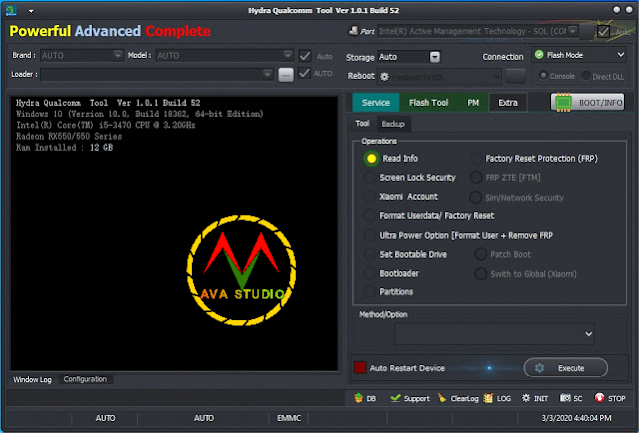The image size is (640, 434).
Task: Select Switch to Global (Xiaomi) option
Action: (480, 274)
